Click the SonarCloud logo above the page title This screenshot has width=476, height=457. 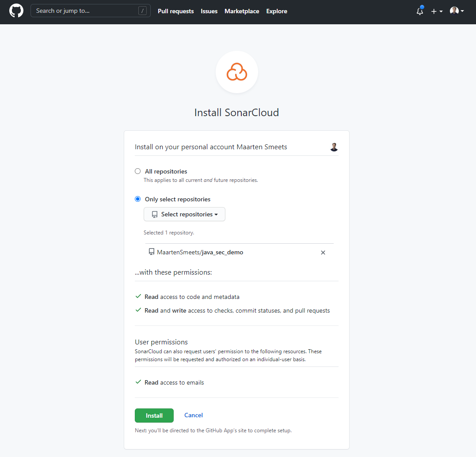tap(236, 72)
